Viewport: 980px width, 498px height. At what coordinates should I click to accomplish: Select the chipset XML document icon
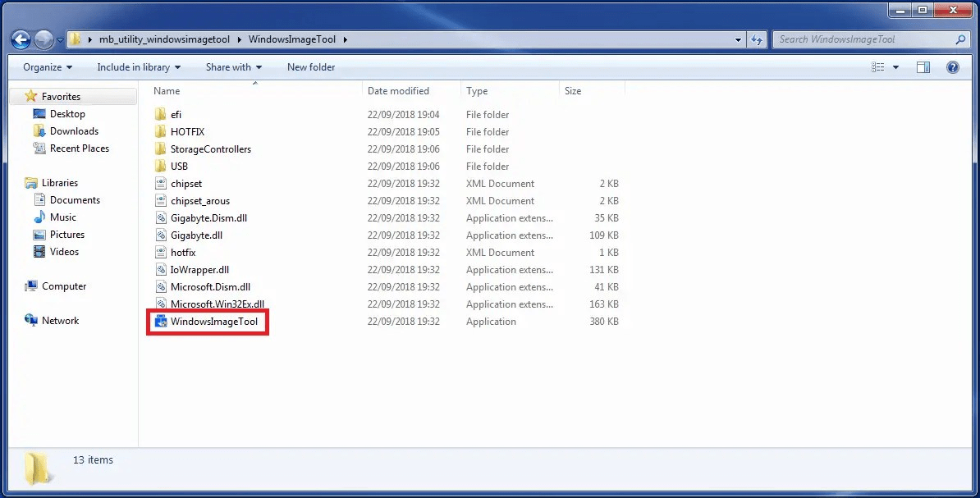coord(160,184)
